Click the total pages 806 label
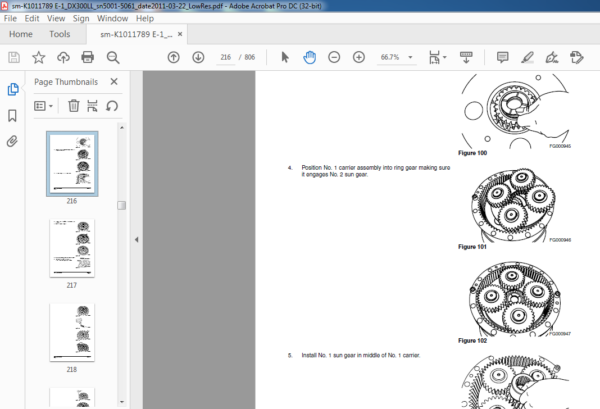This screenshot has width=600, height=409. point(249,57)
